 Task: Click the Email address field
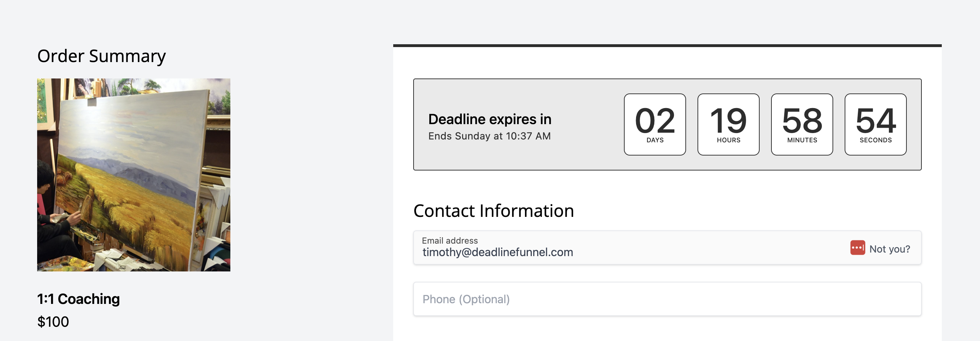[667, 248]
